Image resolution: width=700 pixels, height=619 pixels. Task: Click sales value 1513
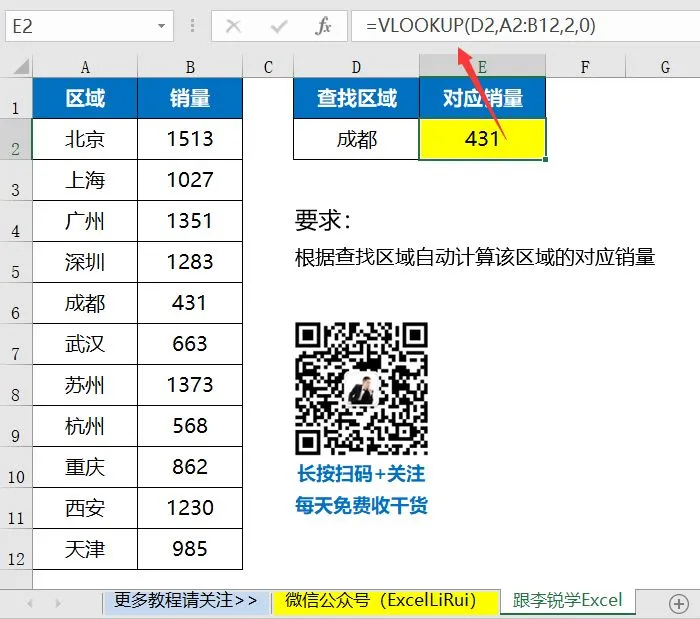click(190, 139)
